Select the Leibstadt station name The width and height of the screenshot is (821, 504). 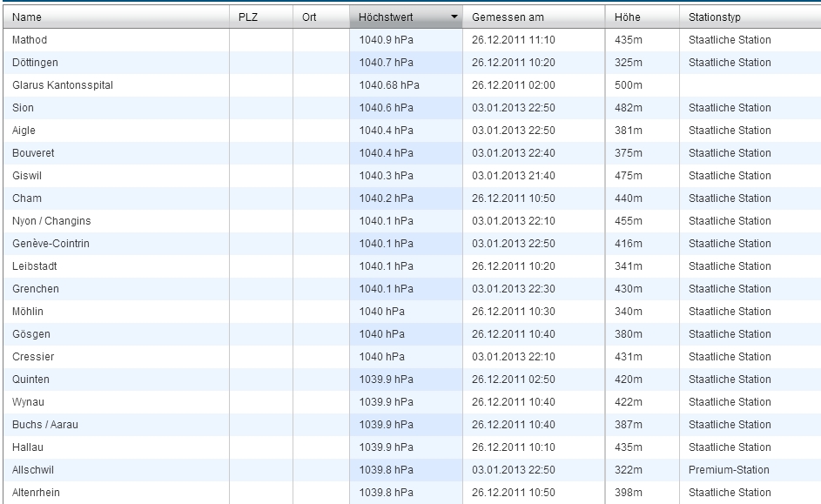coord(35,265)
